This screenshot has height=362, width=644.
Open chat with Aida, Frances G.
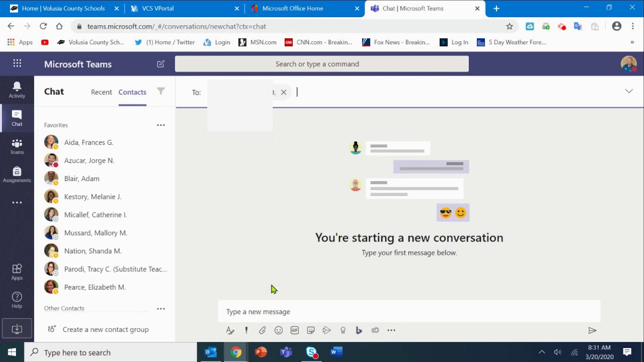[x=105, y=142]
